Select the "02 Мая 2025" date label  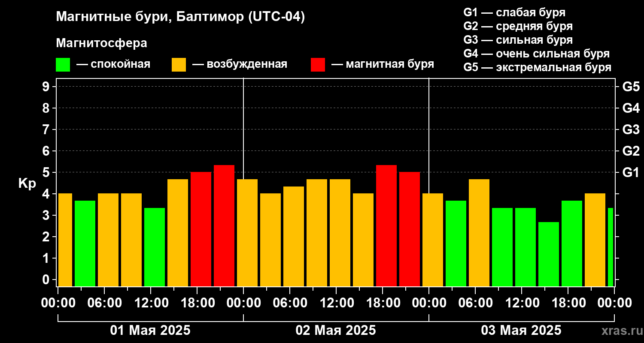coord(336,331)
